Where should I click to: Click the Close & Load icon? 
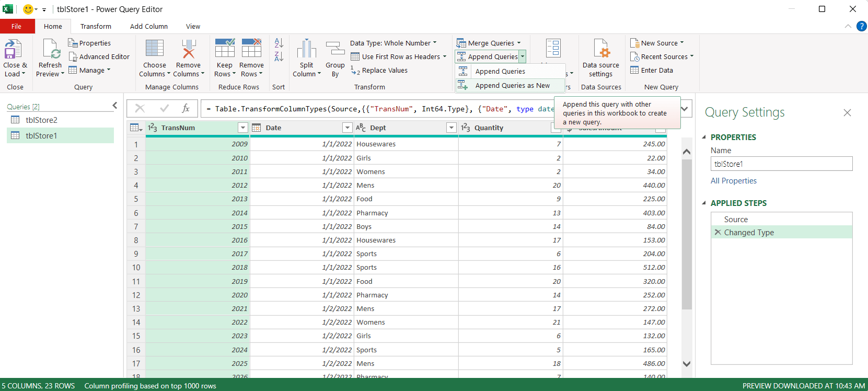[13, 49]
